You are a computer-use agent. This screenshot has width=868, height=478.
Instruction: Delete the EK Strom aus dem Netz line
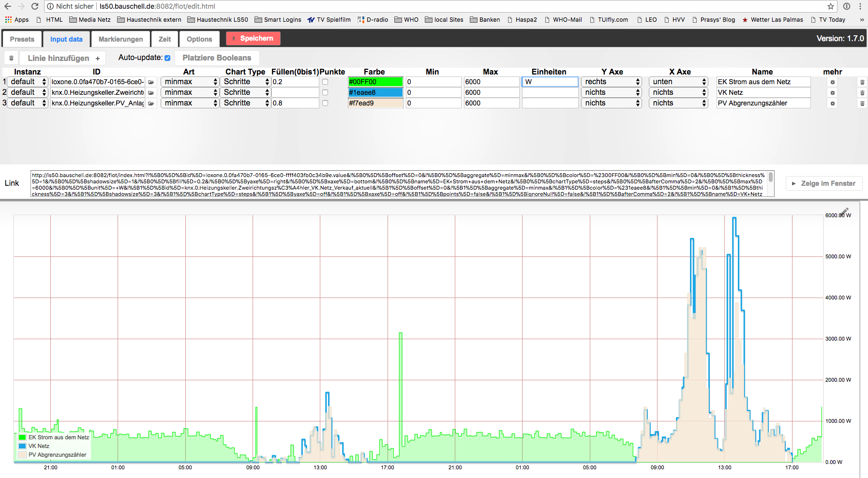(862, 82)
